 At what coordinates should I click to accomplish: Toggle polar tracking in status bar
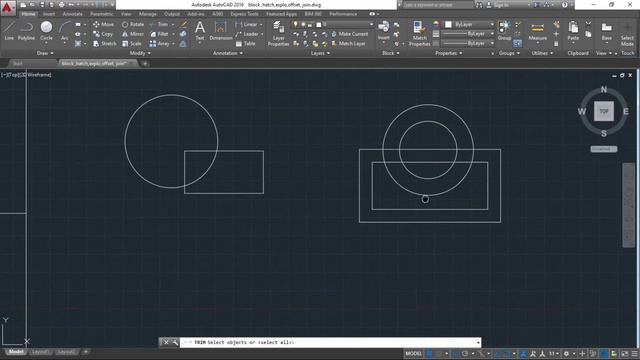[x=464, y=353]
